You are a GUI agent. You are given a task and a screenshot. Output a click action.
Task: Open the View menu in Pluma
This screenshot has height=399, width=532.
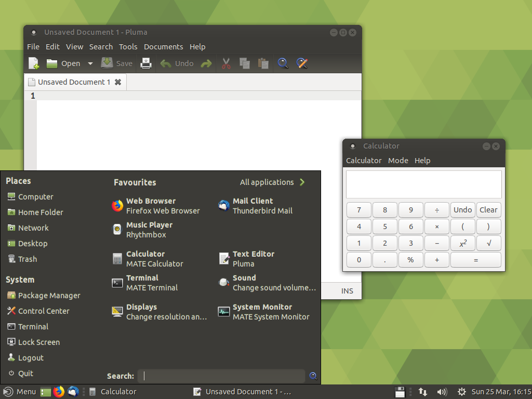click(75, 47)
